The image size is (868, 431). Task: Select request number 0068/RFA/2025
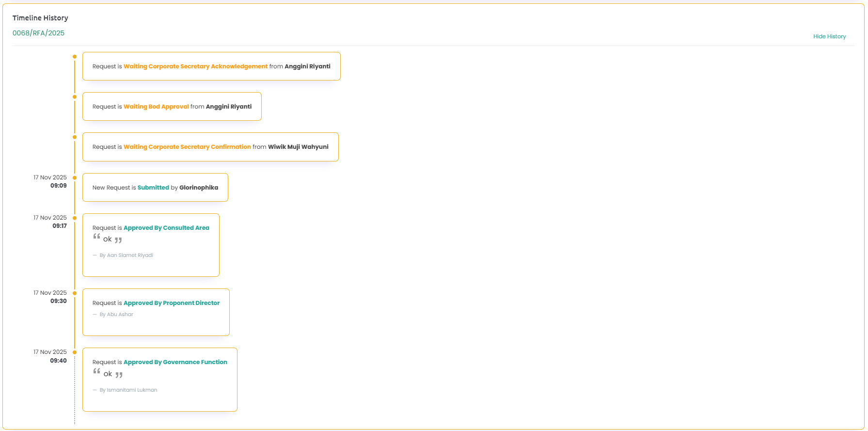[38, 33]
